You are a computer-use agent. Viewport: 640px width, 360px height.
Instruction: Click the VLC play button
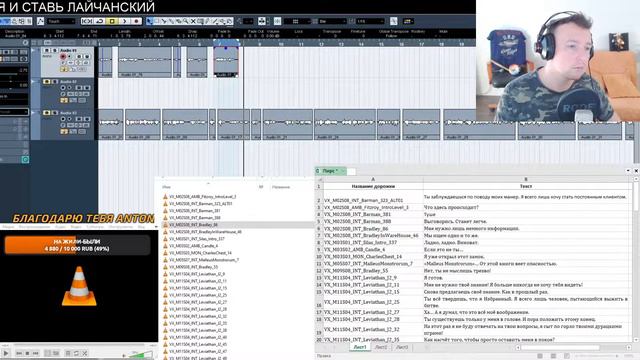[6, 353]
